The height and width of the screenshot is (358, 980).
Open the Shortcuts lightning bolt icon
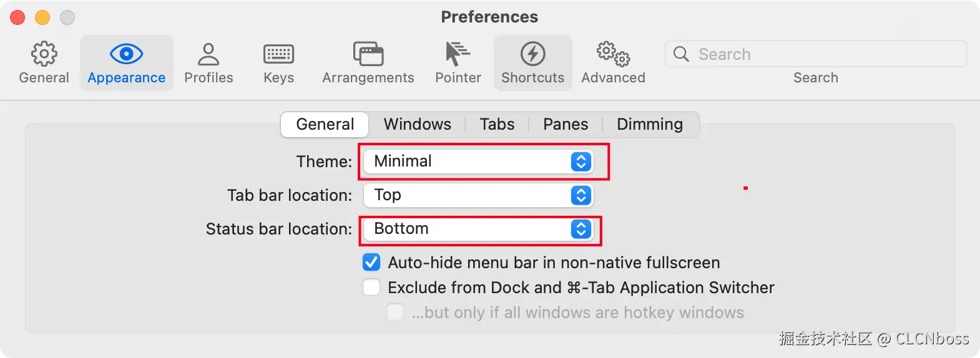(x=532, y=55)
